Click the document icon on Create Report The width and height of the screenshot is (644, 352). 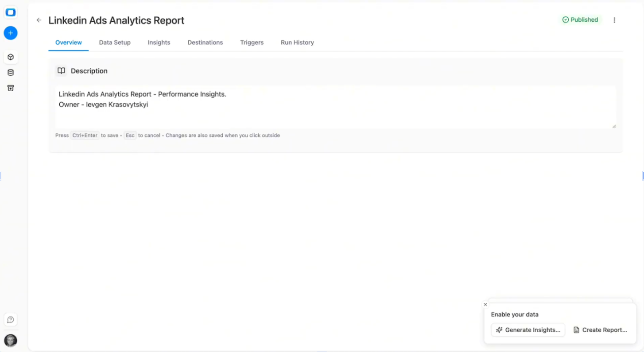click(576, 329)
